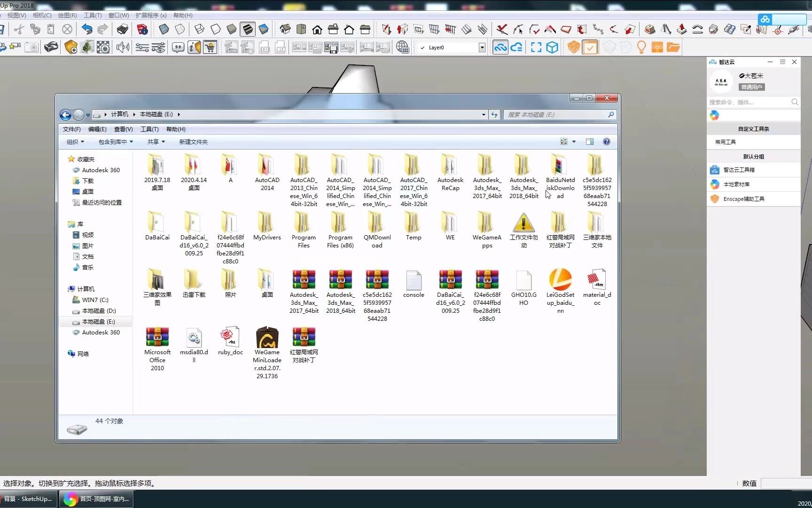Select the ruby_doc file
Screen dimensions: 812x508
[230, 341]
